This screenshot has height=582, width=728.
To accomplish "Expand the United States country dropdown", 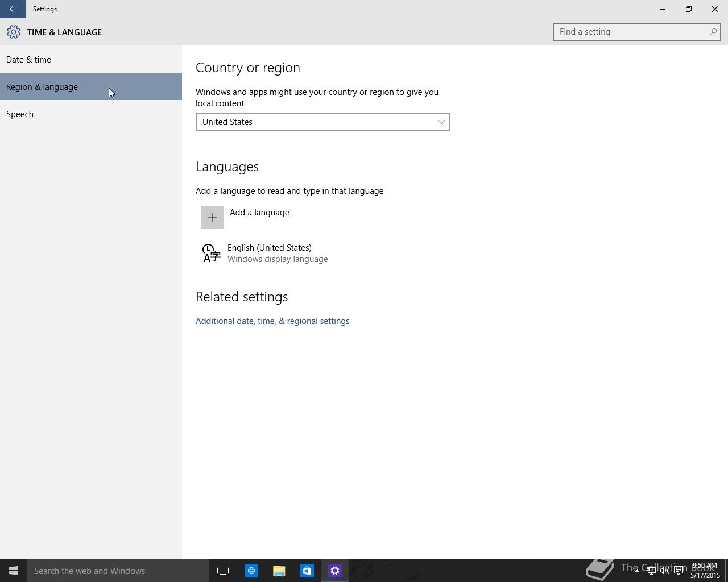I will 323,122.
